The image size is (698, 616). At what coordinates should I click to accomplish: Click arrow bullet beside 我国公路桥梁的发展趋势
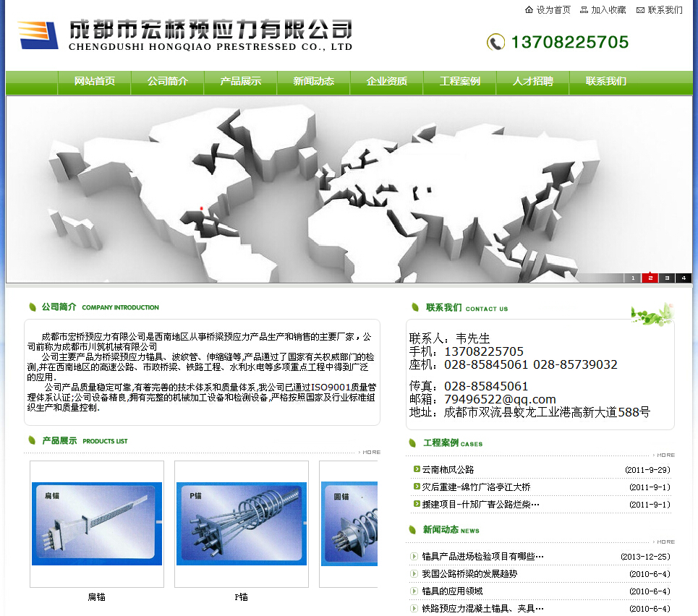[414, 574]
